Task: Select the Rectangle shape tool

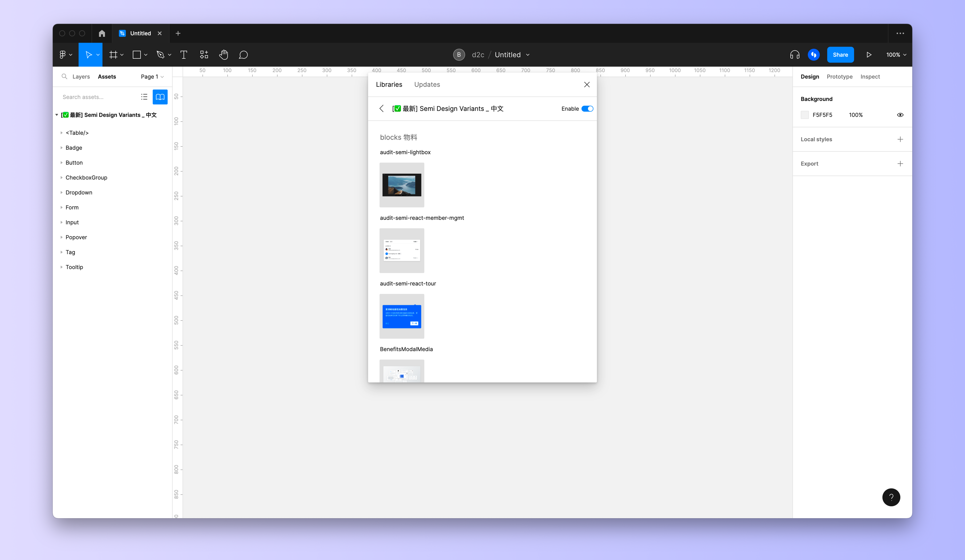Action: pyautogui.click(x=137, y=55)
